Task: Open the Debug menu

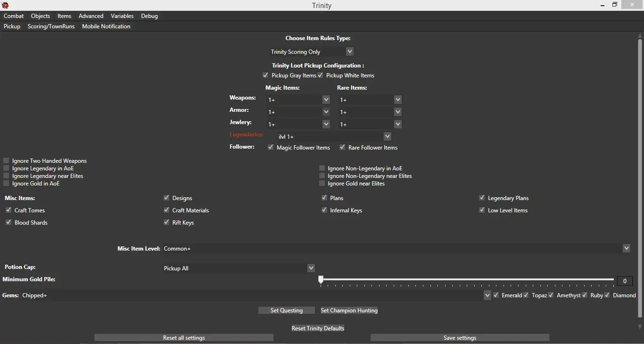Action: 149,16
